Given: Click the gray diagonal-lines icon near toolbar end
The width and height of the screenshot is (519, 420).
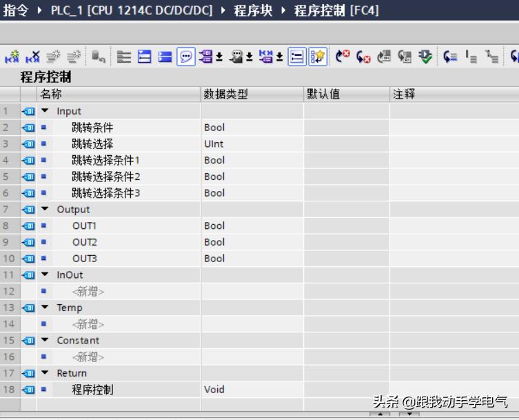Looking at the screenshot, I should [x=491, y=57].
